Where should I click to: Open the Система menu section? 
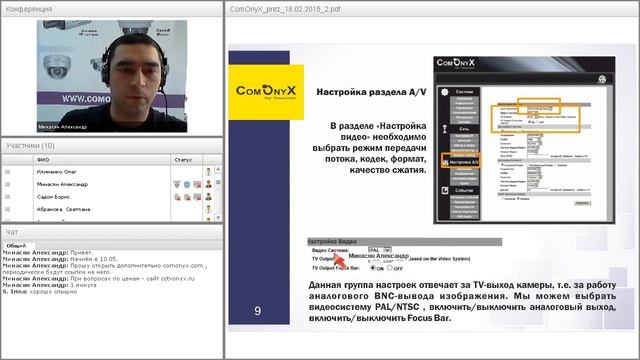[464, 92]
